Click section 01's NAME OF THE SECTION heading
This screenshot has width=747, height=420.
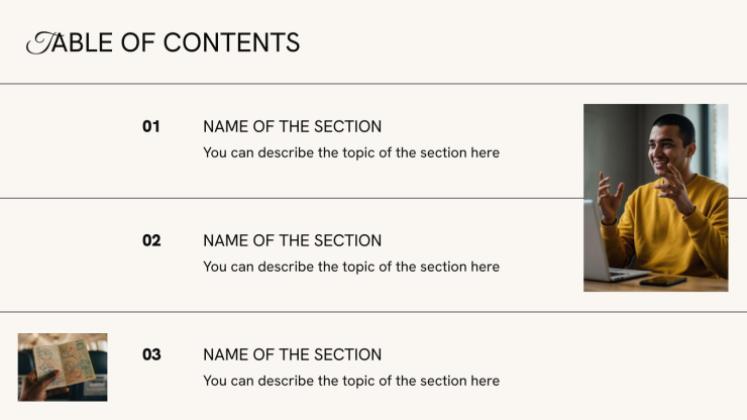(292, 127)
